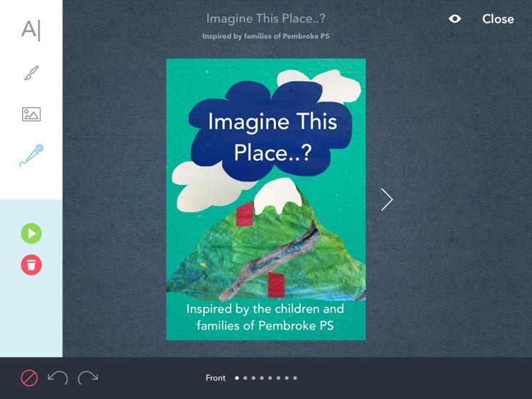Undo the last action
This screenshot has height=399, width=532.
(57, 378)
